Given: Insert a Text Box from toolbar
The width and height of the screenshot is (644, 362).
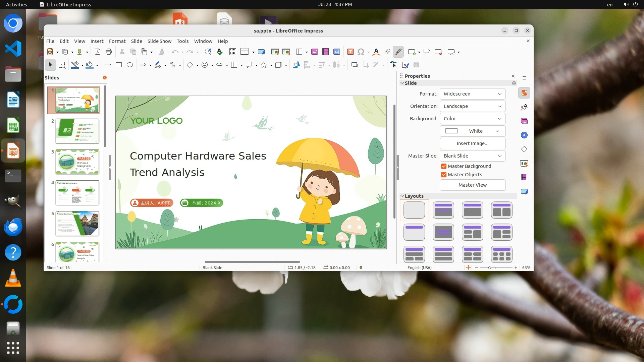Looking at the screenshot, I should click(350, 52).
